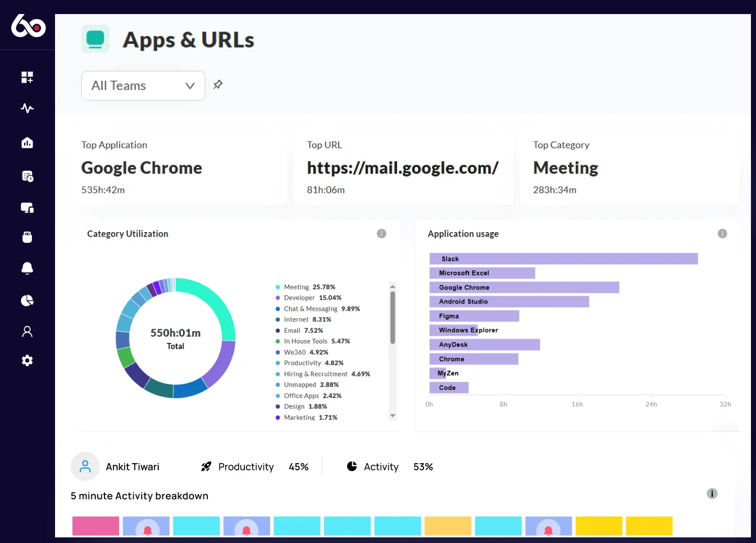Click the Unmapped 2.88% legend entry
Image resolution: width=756 pixels, height=543 pixels.
click(307, 385)
